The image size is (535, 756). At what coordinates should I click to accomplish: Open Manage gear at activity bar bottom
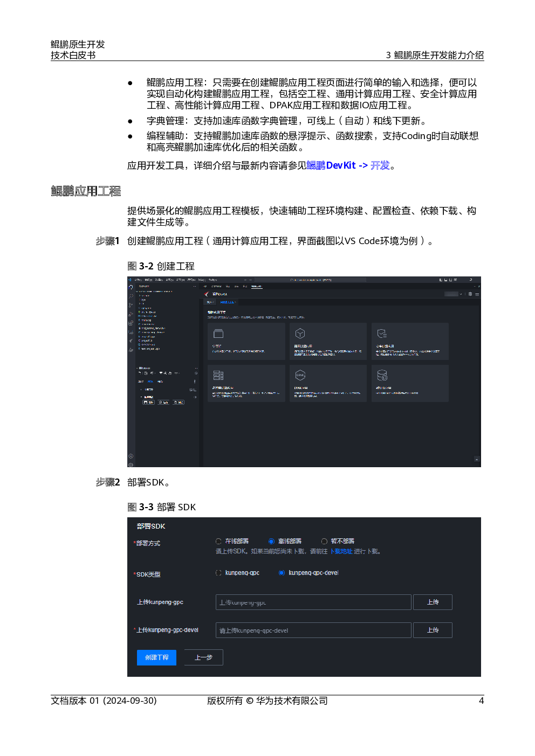tap(131, 464)
